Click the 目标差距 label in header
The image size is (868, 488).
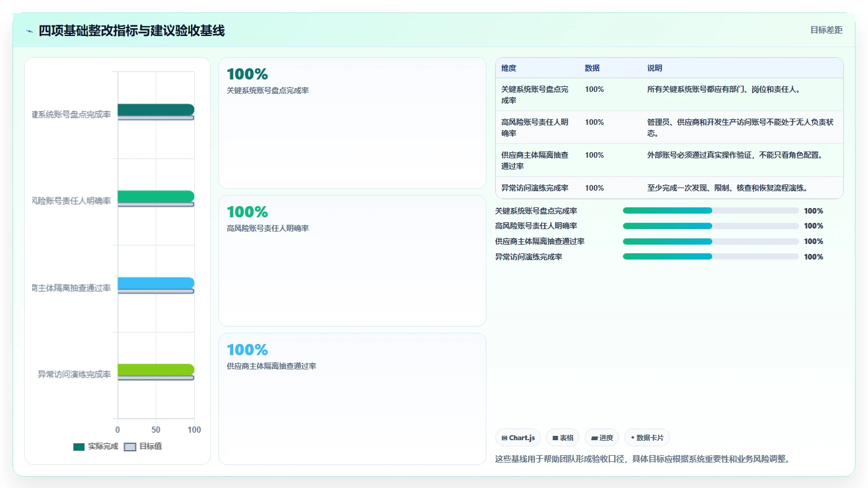click(826, 30)
